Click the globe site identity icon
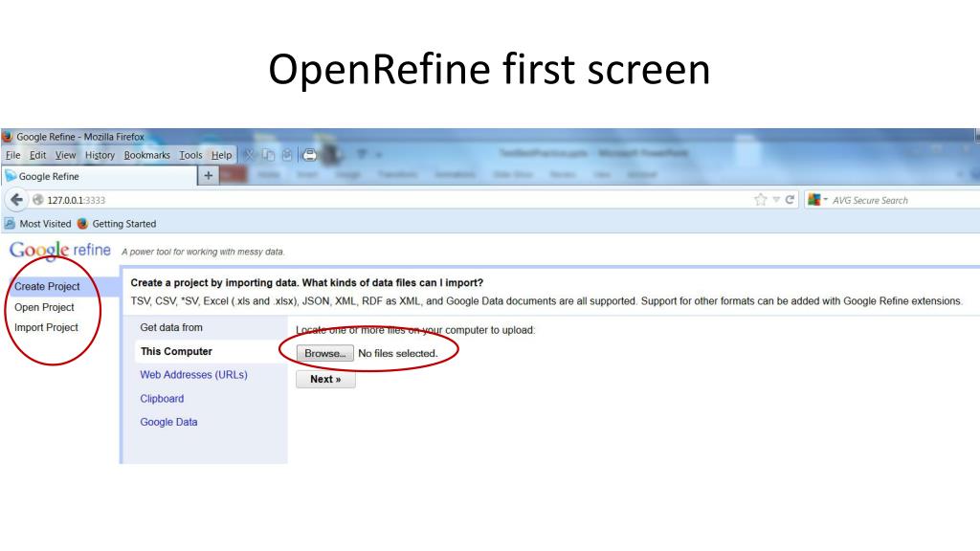Screen dimensions: 980x551 (38, 200)
